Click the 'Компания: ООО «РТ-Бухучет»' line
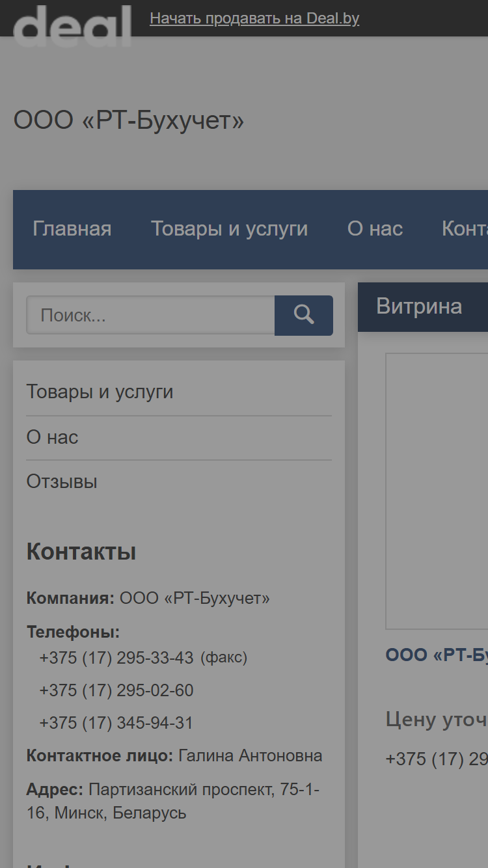The image size is (488, 868). pos(148,599)
